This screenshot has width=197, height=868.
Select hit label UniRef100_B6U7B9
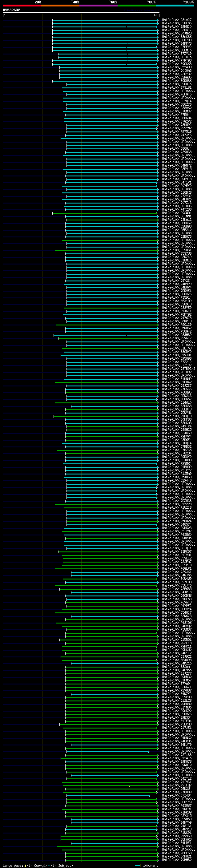[x=177, y=40]
